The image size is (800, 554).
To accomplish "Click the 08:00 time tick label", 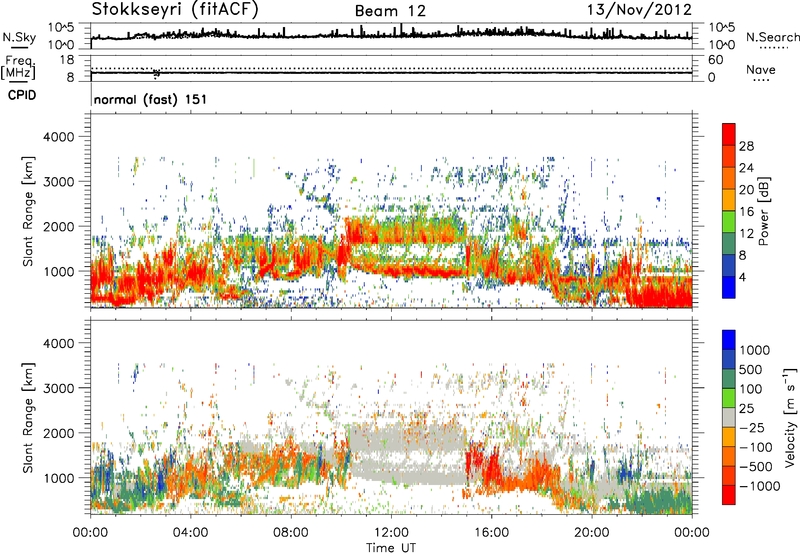I will [291, 533].
